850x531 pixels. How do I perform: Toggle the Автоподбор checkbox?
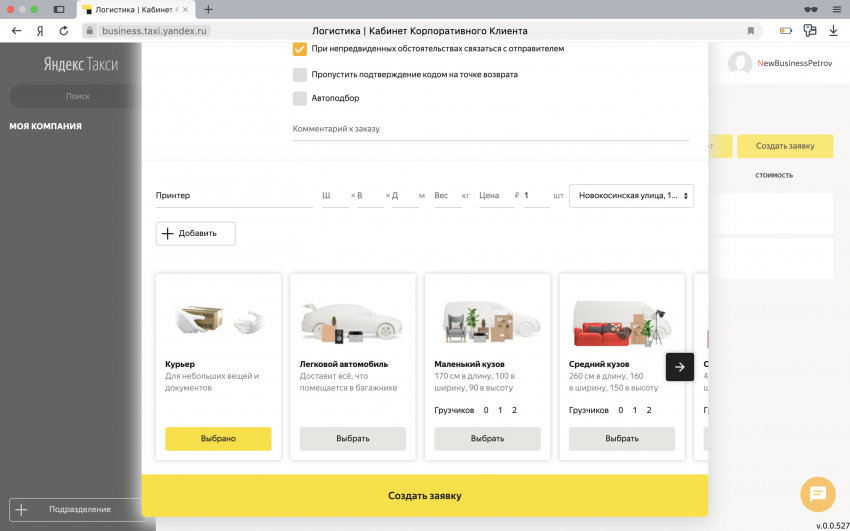(300, 98)
